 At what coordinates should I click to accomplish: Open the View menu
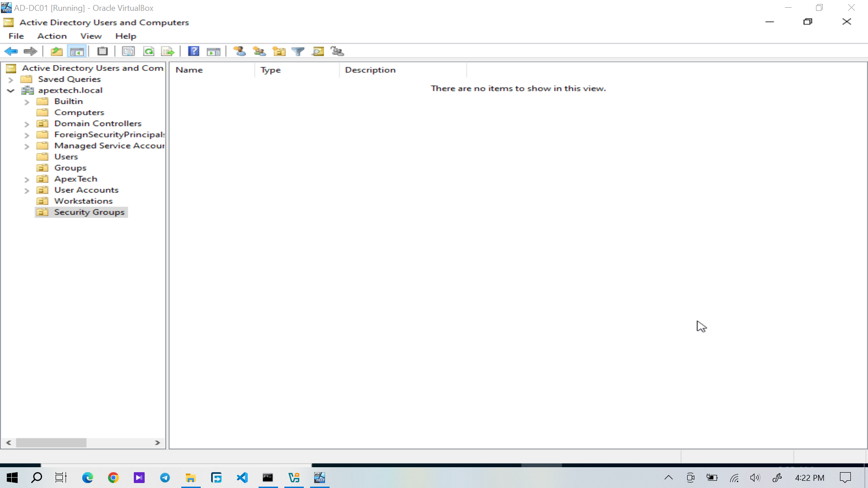(x=91, y=36)
